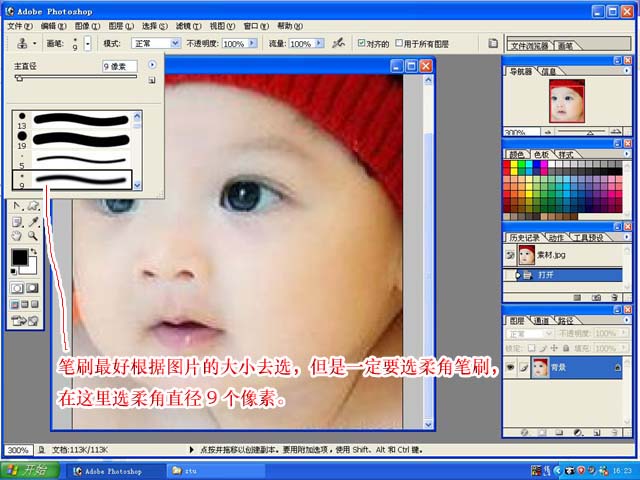The image size is (640, 480).
Task: Delete current state in History panel
Action: 614,298
